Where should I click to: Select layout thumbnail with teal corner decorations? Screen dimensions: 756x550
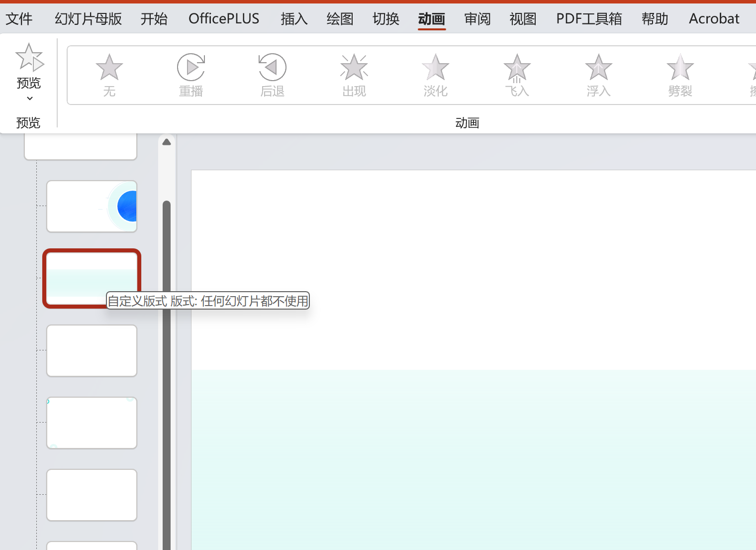pos(92,423)
